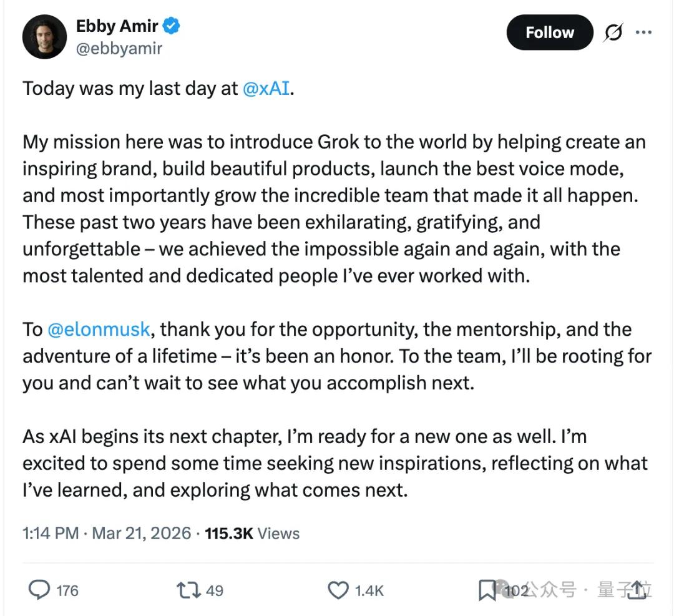Click the Mar 21, 2026 date
Viewport: 674px width, 616px height.
(x=142, y=533)
